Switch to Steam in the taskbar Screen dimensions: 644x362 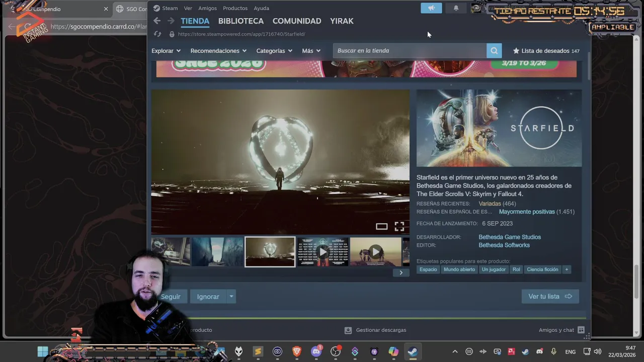pyautogui.click(x=413, y=351)
